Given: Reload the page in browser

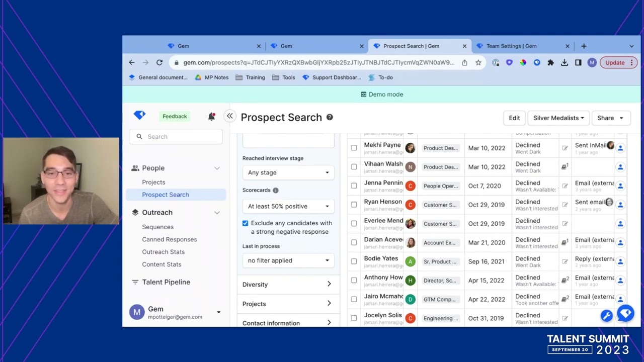Looking at the screenshot, I should (159, 62).
